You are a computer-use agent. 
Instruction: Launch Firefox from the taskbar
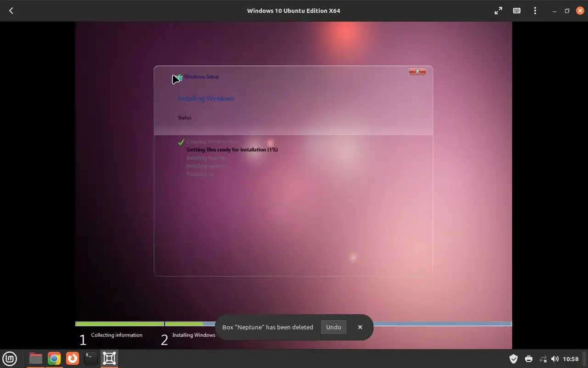(x=73, y=358)
